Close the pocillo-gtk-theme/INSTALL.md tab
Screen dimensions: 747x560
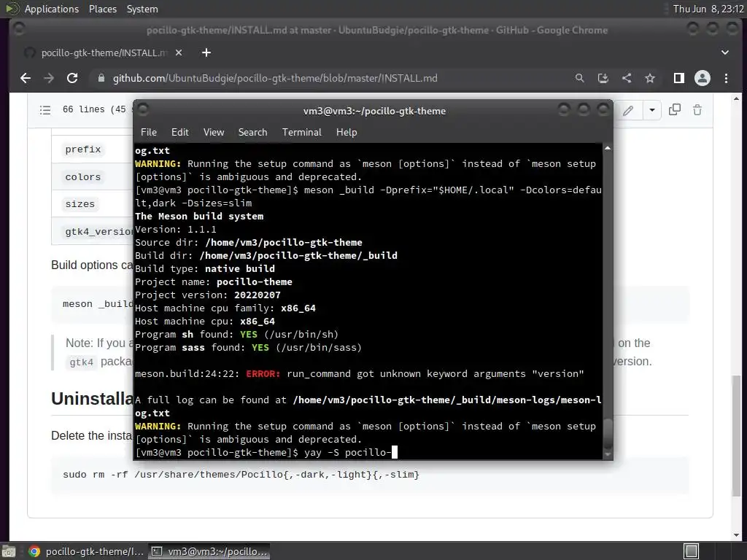[x=179, y=52]
